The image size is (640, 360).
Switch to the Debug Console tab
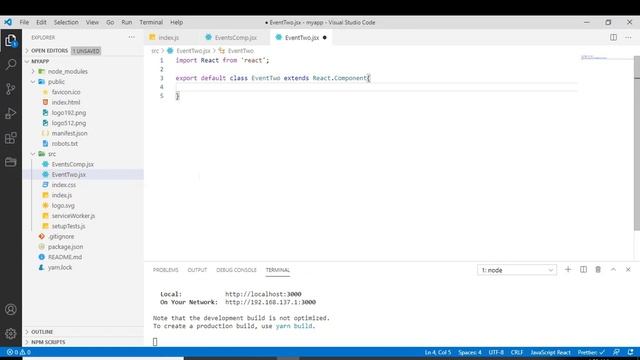click(236, 270)
